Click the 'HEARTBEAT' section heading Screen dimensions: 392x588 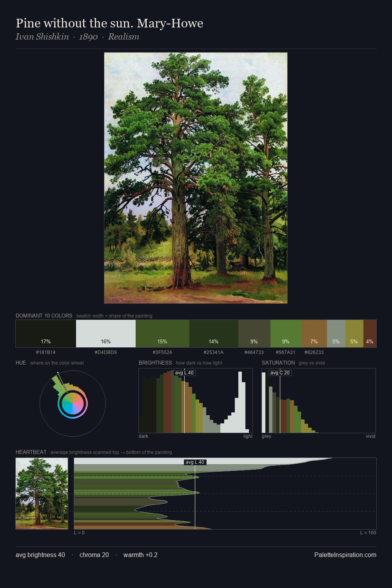point(31,452)
